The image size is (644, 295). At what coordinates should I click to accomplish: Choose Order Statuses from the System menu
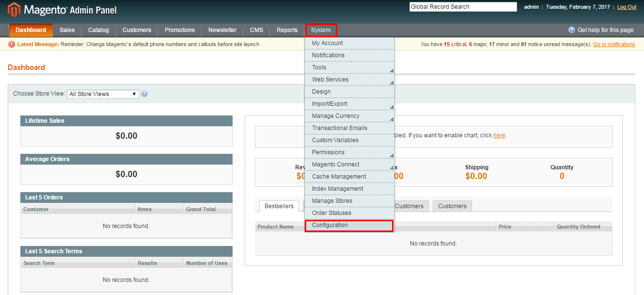pos(349,213)
